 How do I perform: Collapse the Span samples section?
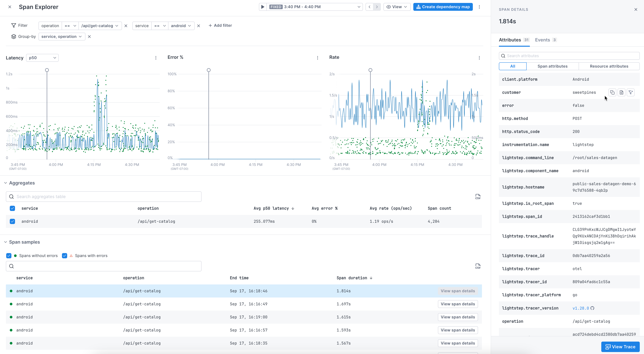6,242
